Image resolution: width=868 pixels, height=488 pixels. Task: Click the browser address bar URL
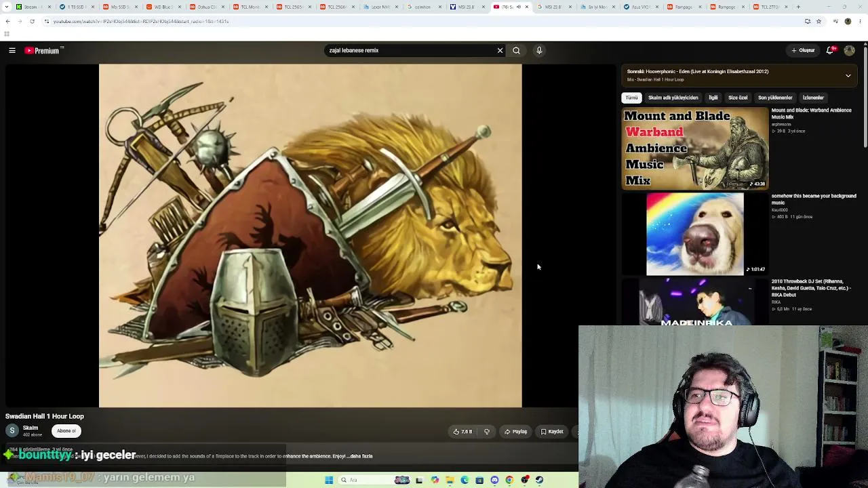[x=141, y=21]
